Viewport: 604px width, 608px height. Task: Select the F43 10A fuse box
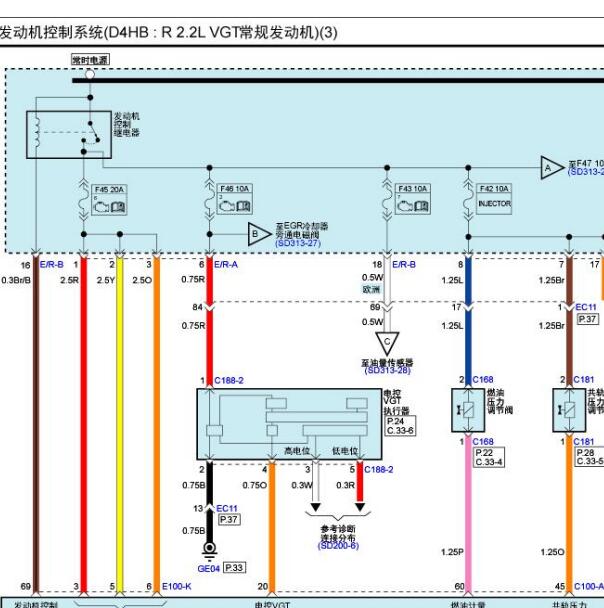413,199
